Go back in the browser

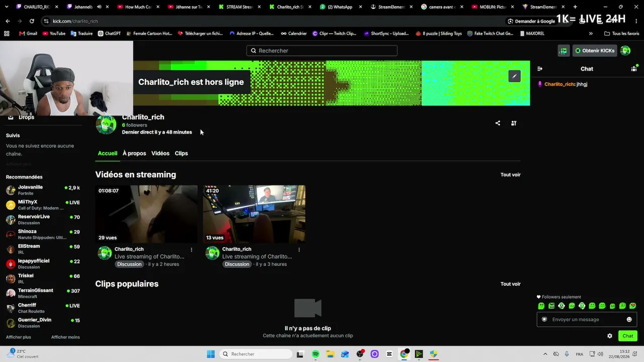(8, 21)
